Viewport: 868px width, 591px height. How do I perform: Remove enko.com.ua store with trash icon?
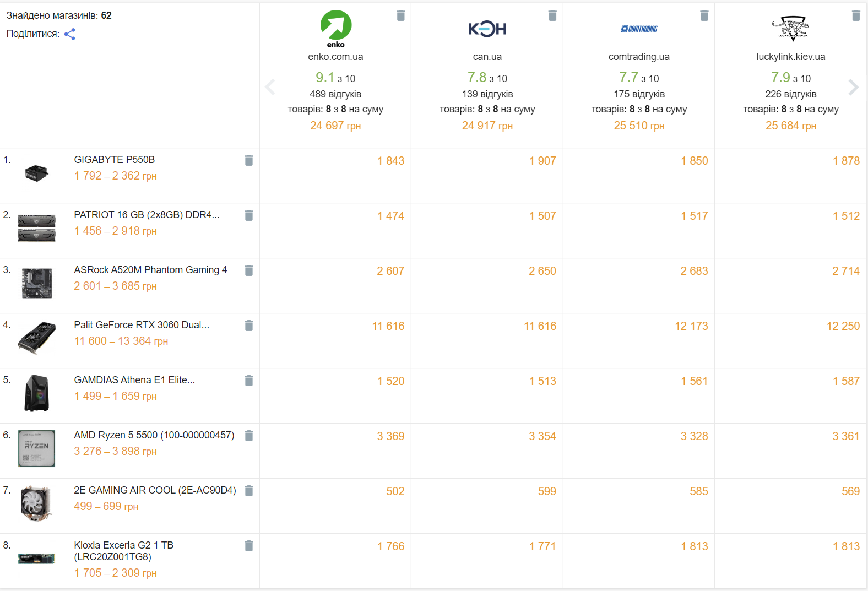pyautogui.click(x=401, y=15)
